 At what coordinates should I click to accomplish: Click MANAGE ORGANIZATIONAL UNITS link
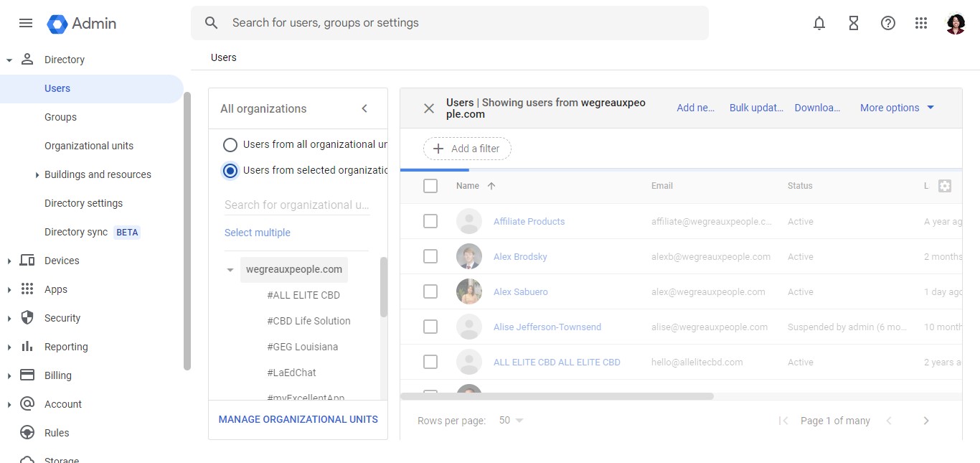[x=298, y=419]
